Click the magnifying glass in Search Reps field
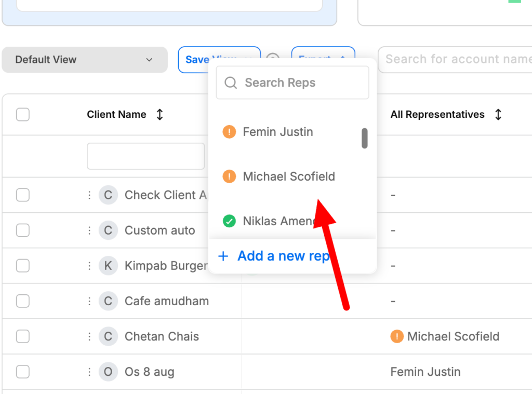The image size is (532, 394). pos(230,83)
